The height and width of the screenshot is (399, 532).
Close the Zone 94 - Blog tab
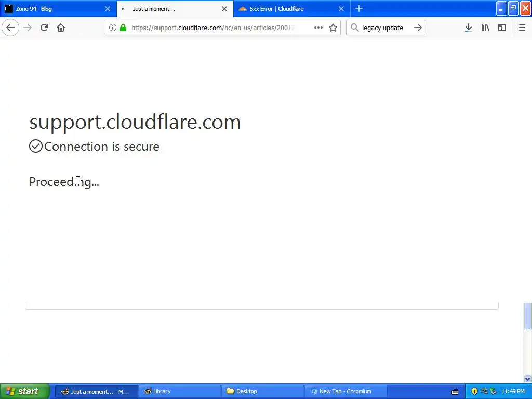[x=108, y=9]
